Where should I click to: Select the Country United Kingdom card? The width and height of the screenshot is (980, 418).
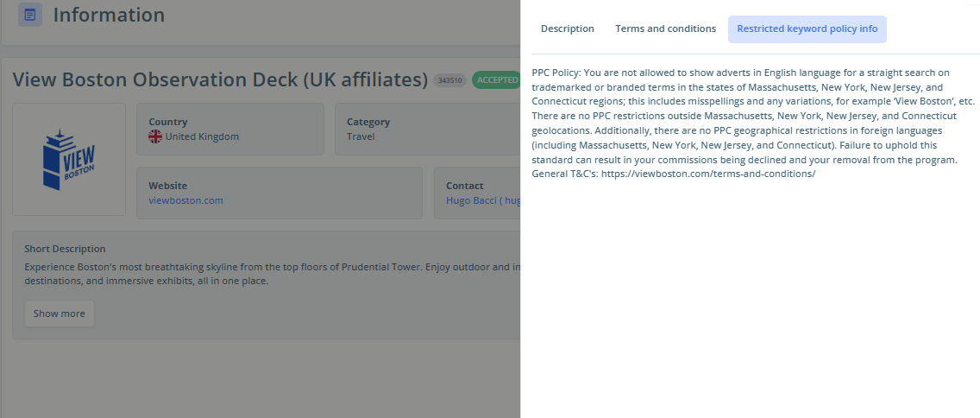[x=230, y=129]
